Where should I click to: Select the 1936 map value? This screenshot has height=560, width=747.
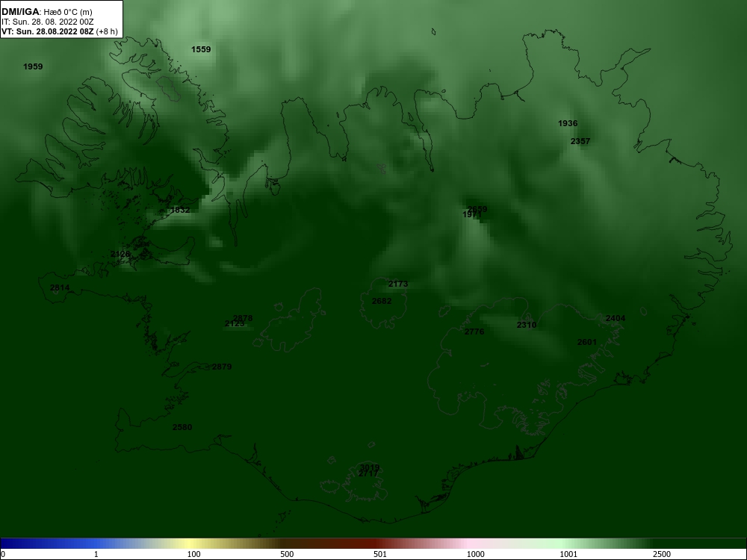click(x=568, y=123)
